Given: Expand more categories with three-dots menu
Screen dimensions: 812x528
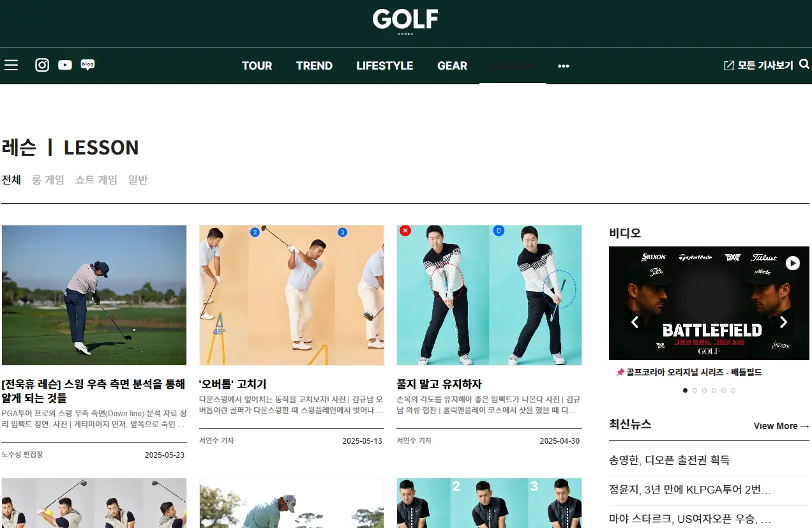Looking at the screenshot, I should (x=563, y=66).
